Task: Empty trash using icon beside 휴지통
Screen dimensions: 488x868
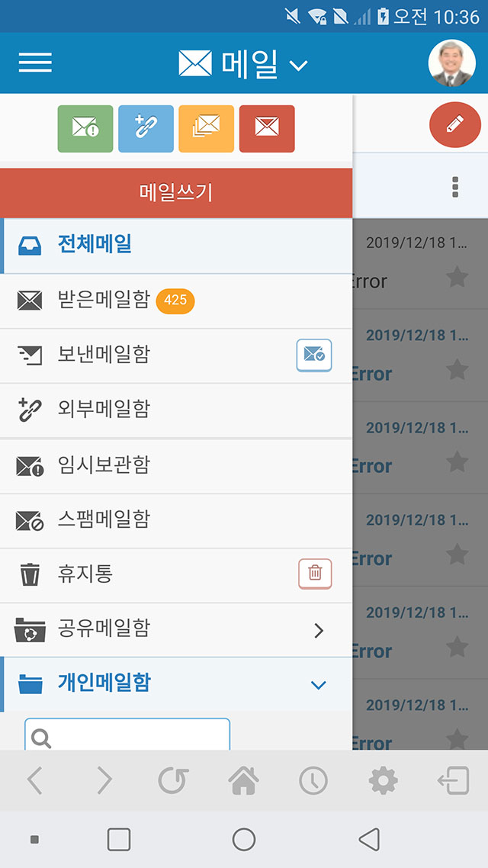Action: tap(315, 574)
